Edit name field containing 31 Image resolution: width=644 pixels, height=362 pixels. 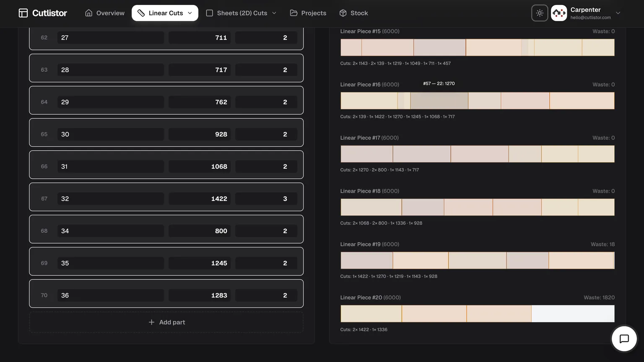pyautogui.click(x=111, y=167)
